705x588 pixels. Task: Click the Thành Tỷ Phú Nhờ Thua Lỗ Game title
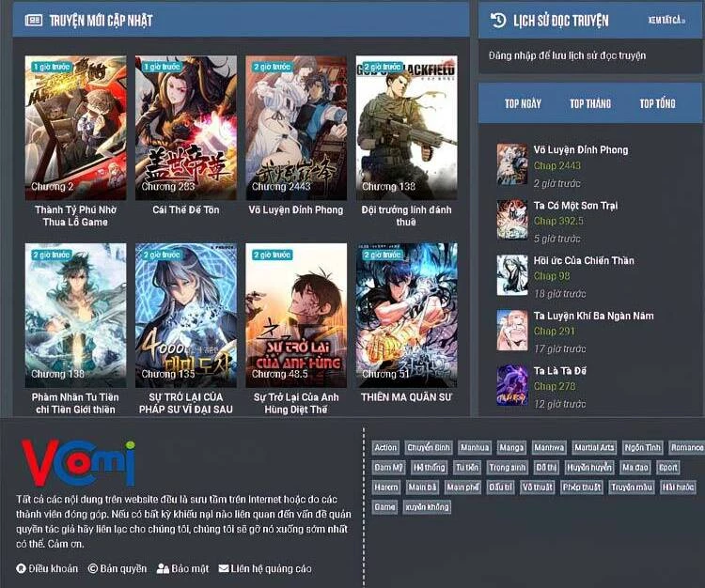point(75,216)
